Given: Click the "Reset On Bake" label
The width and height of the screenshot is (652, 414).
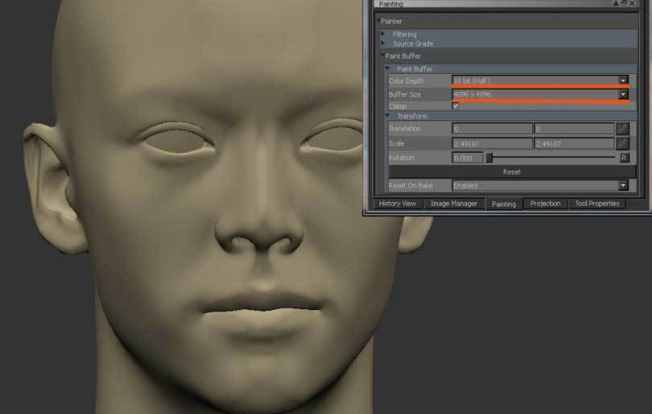Looking at the screenshot, I should pyautogui.click(x=410, y=185).
